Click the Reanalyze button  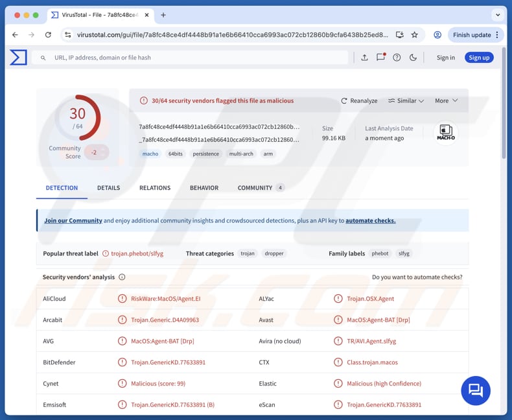(x=359, y=101)
